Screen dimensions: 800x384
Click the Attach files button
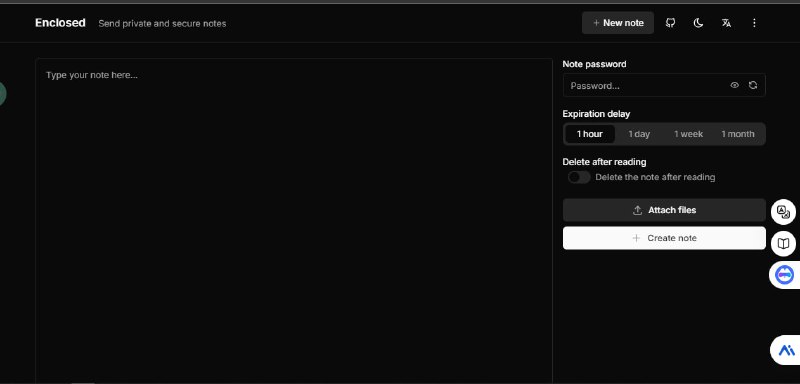664,210
